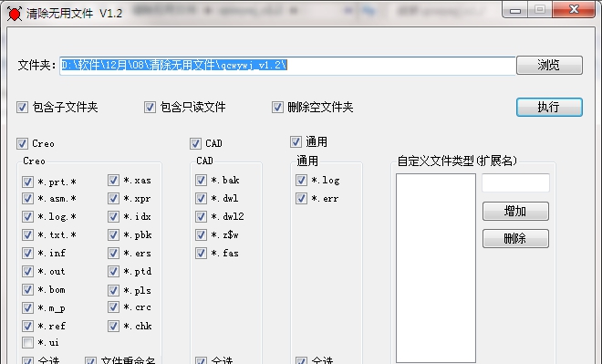Toggle the 包含子文件夹 checkbox
This screenshot has width=602, height=364.
[x=22, y=107]
